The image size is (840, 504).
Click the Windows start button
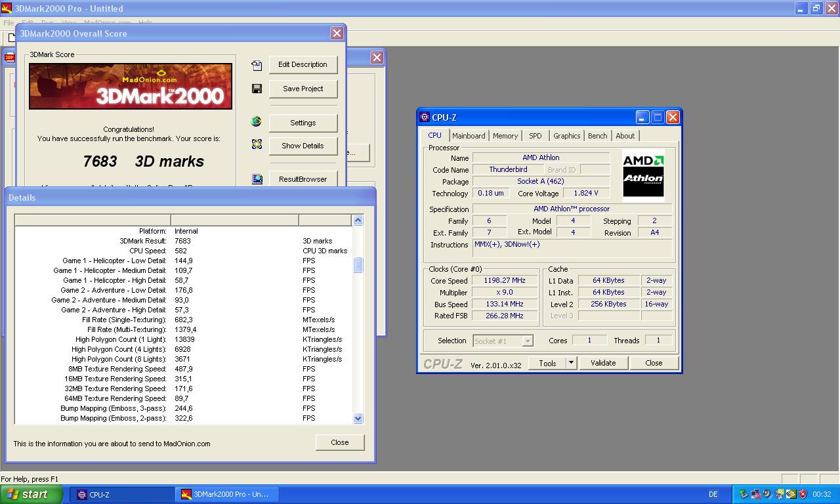point(31,494)
